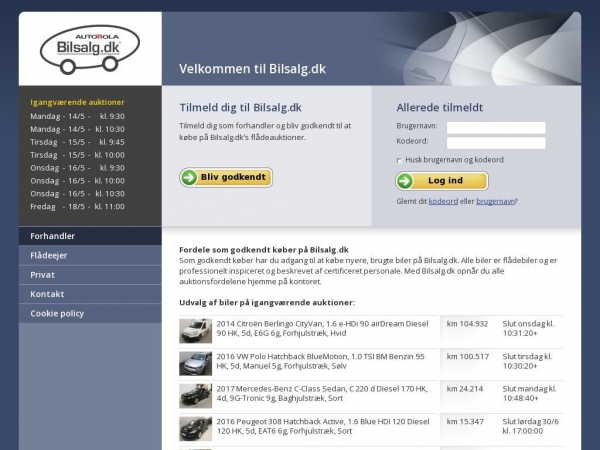Click 2016 Peugeot 308 Hatchback Active description
The width and height of the screenshot is (600, 450).
click(x=323, y=426)
